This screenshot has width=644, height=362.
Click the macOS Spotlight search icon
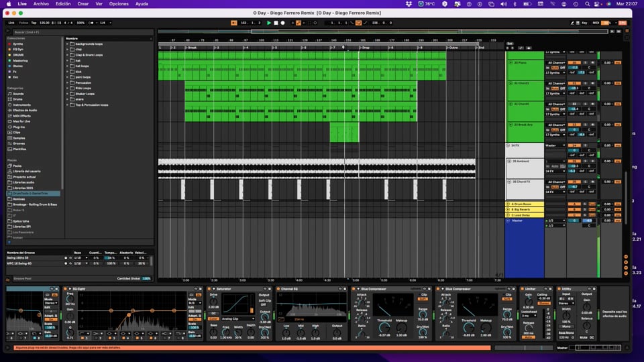coord(588,4)
